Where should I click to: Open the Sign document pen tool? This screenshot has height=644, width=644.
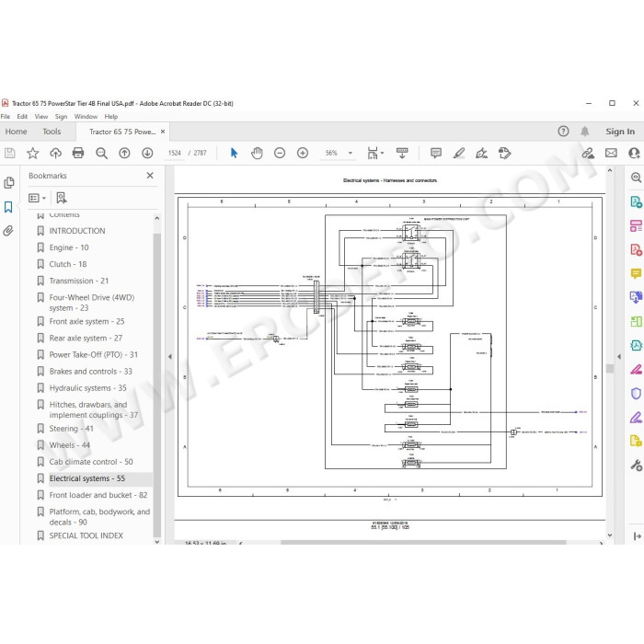[x=481, y=154]
